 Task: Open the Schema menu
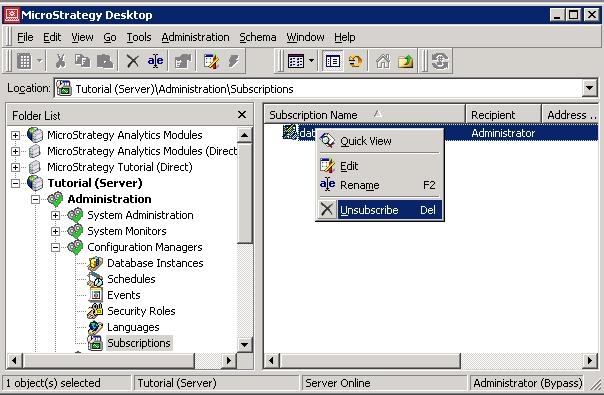pyautogui.click(x=258, y=37)
